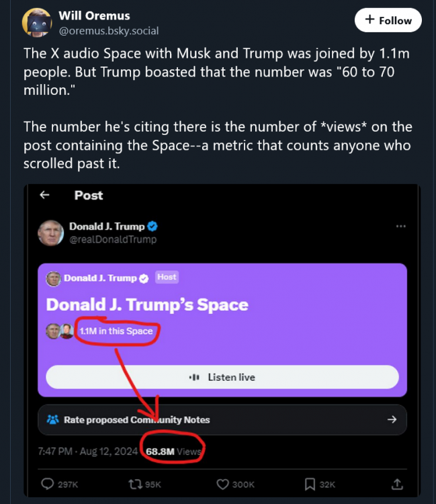Click the share upload icon

coord(397,484)
